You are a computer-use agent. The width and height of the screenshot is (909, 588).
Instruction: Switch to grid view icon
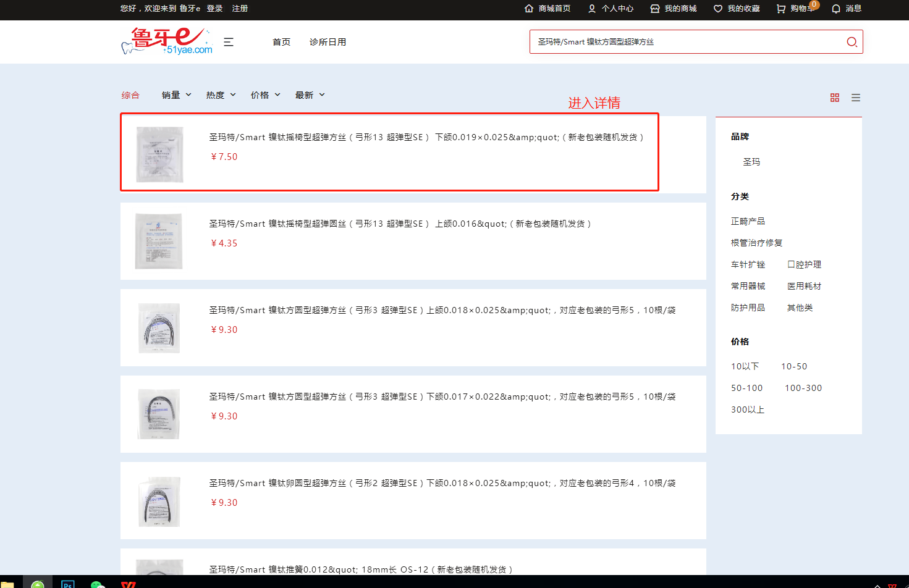[x=835, y=98]
